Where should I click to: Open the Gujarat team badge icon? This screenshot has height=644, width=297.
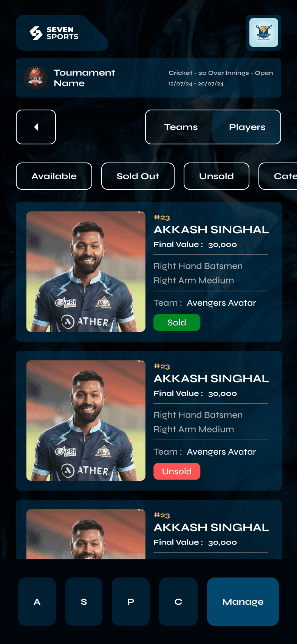coord(264,33)
